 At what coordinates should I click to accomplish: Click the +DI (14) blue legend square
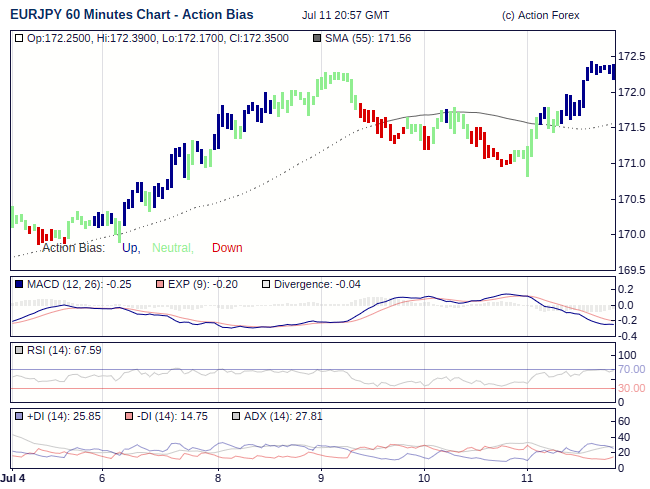(x=20, y=416)
